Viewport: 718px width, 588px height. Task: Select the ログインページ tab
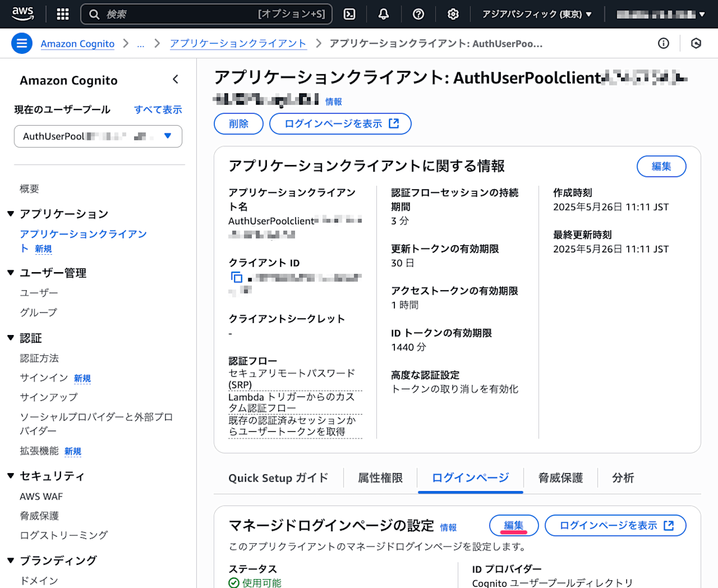[x=470, y=478]
